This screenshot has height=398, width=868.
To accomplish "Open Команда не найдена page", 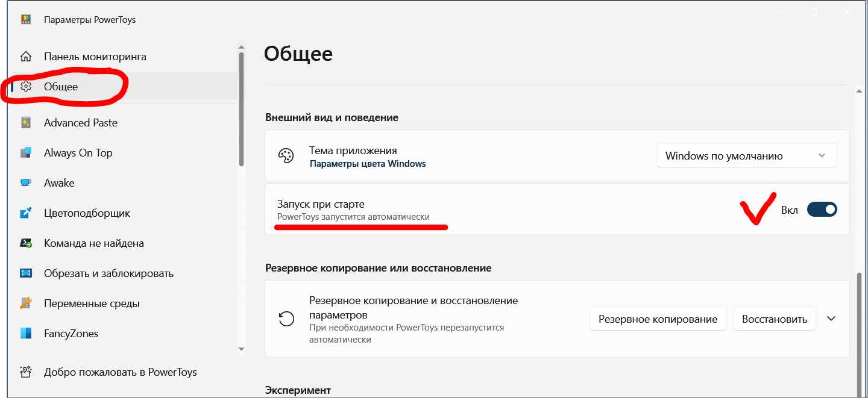I will (124, 243).
